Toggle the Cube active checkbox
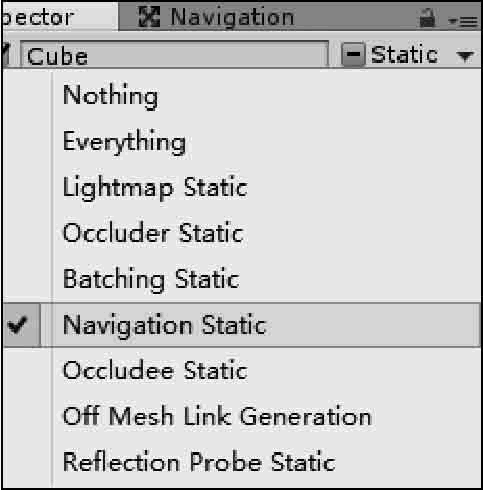 pos(6,55)
